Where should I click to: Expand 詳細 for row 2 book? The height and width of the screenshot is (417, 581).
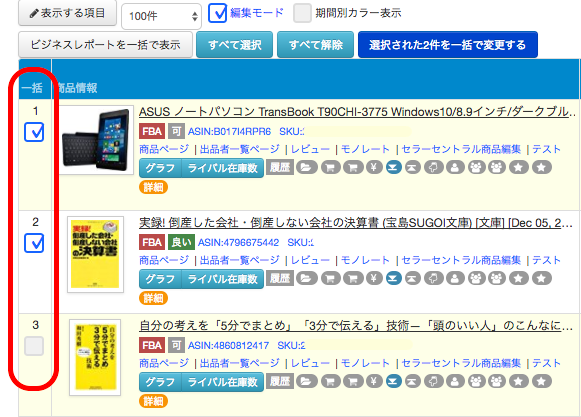coord(153,298)
